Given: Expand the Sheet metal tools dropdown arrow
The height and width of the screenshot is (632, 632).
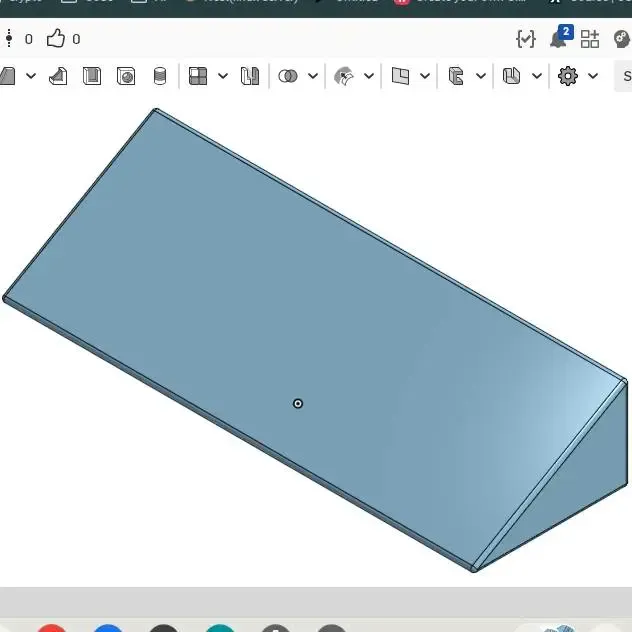Looking at the screenshot, I should tap(536, 76).
